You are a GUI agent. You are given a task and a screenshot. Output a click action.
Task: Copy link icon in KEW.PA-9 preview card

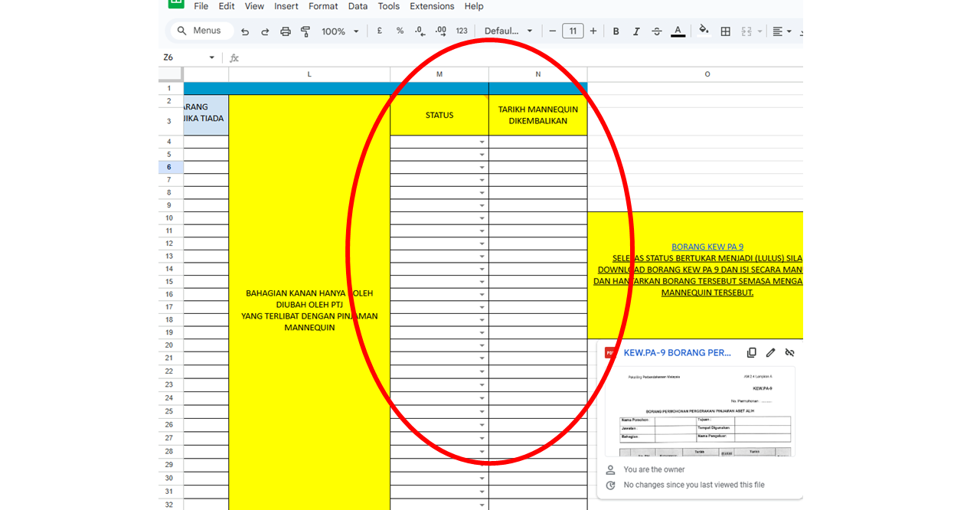point(752,353)
